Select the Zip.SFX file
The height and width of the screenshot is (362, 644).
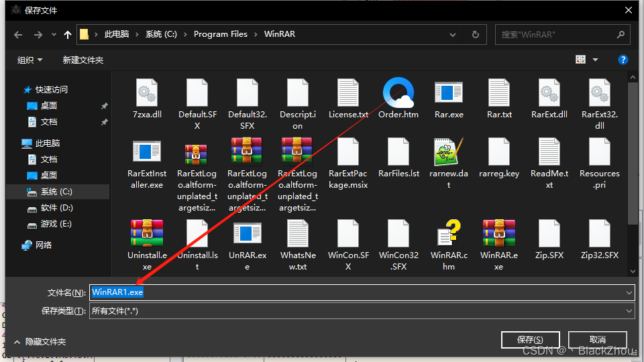549,240
